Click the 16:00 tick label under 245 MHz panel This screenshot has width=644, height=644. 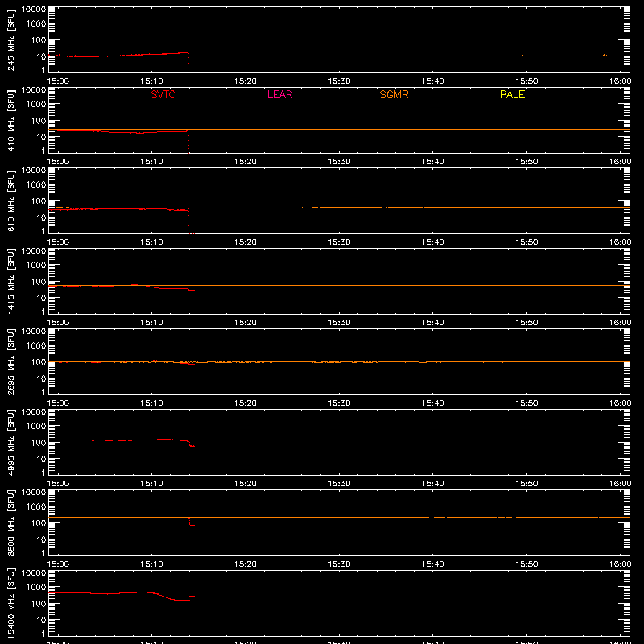point(620,81)
